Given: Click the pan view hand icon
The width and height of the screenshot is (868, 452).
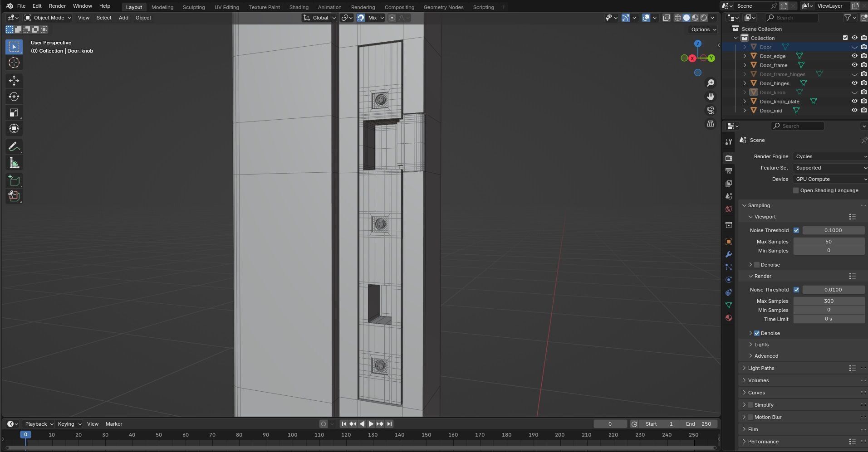Looking at the screenshot, I should point(711,97).
